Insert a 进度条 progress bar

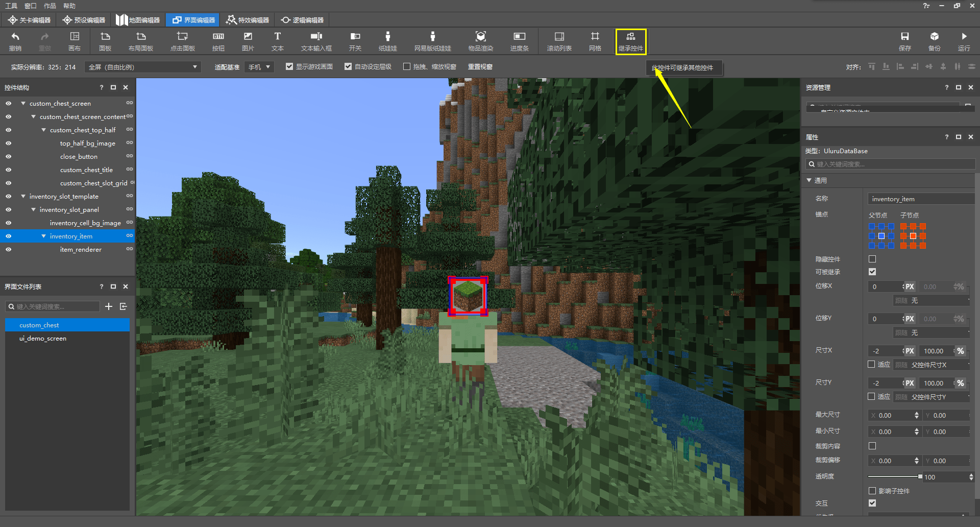(x=519, y=41)
